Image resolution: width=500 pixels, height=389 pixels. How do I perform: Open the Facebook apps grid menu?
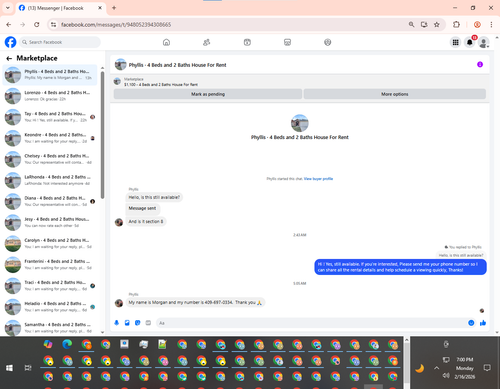coord(455,42)
